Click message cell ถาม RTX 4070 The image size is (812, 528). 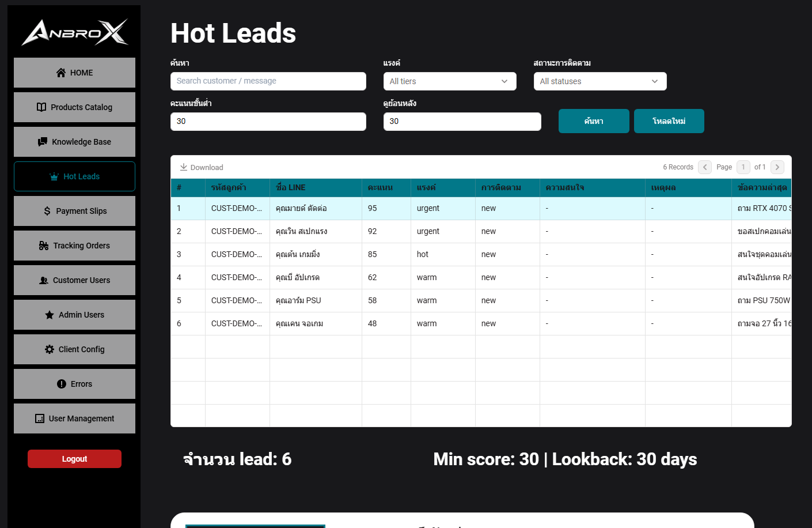(x=761, y=209)
